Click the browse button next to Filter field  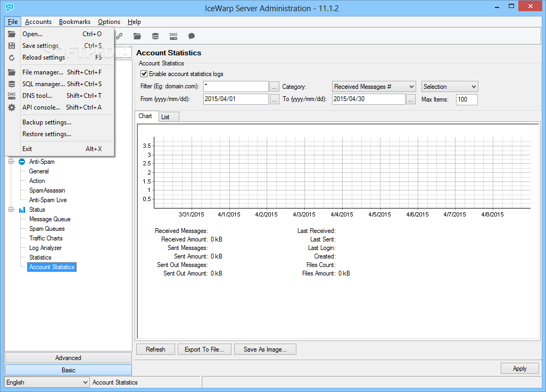(275, 87)
